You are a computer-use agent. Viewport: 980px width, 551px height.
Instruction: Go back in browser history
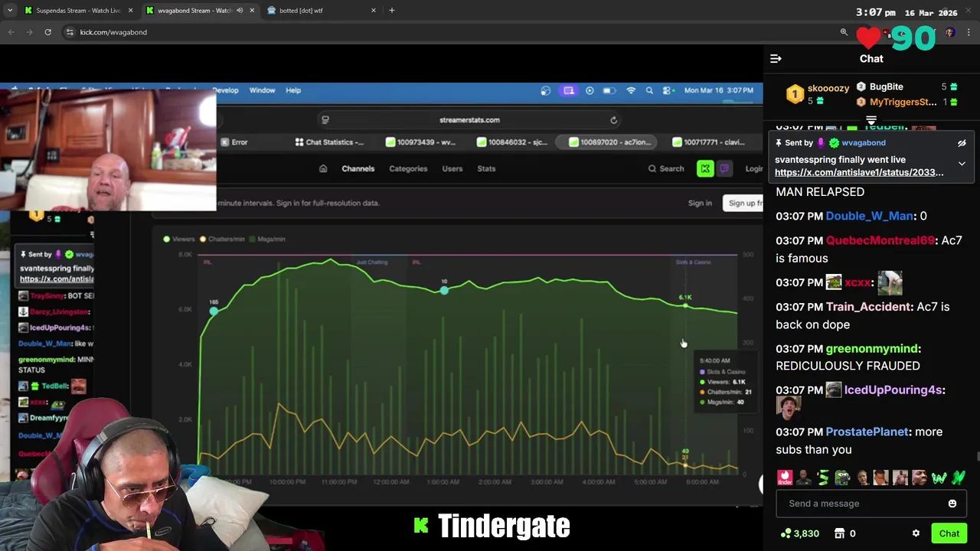tap(11, 32)
